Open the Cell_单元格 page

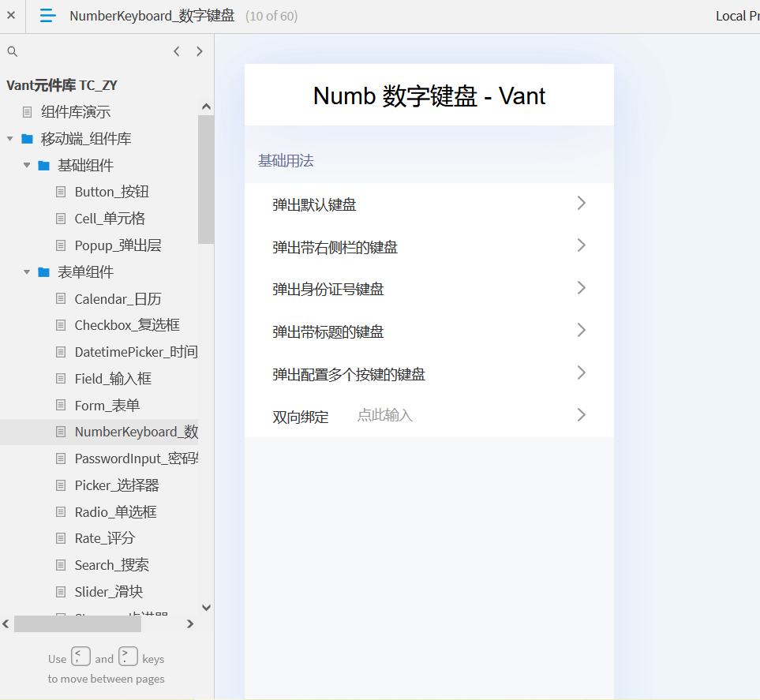pyautogui.click(x=110, y=219)
